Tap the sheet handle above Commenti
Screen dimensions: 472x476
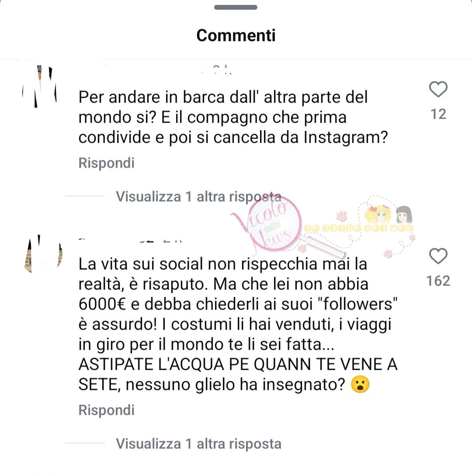(x=236, y=7)
